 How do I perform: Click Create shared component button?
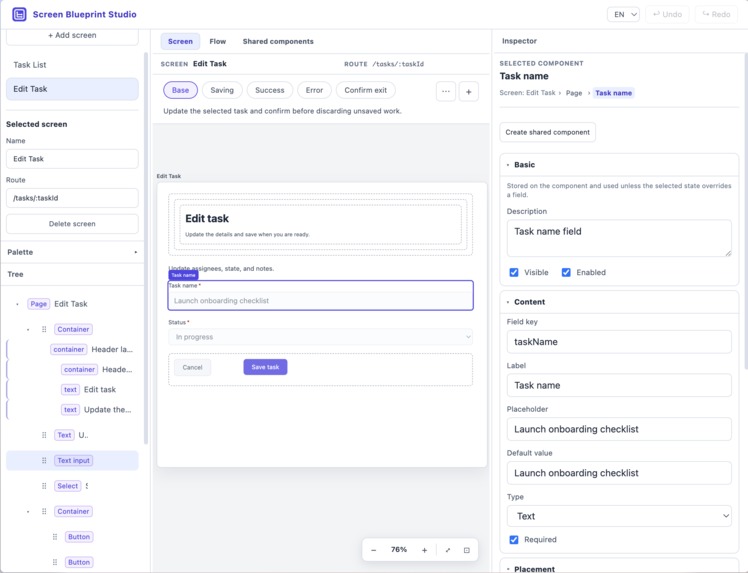[548, 132]
